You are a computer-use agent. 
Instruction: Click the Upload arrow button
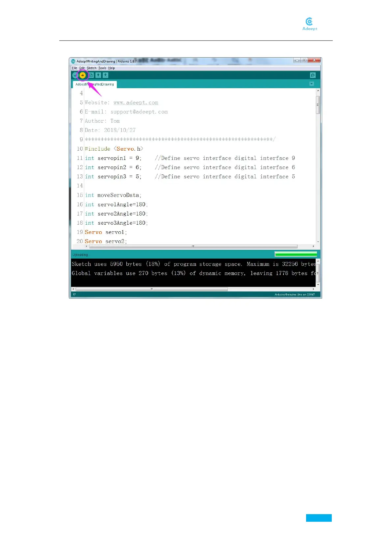click(x=83, y=75)
